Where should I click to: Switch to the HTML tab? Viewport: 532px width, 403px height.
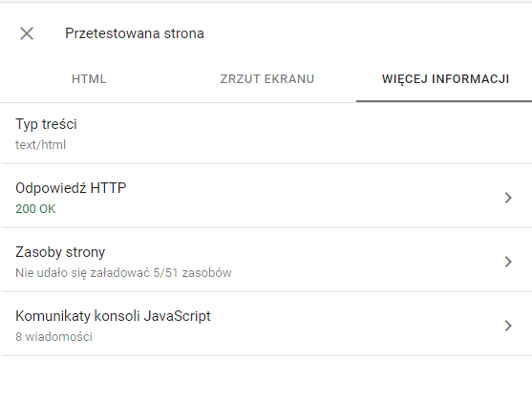click(x=89, y=79)
